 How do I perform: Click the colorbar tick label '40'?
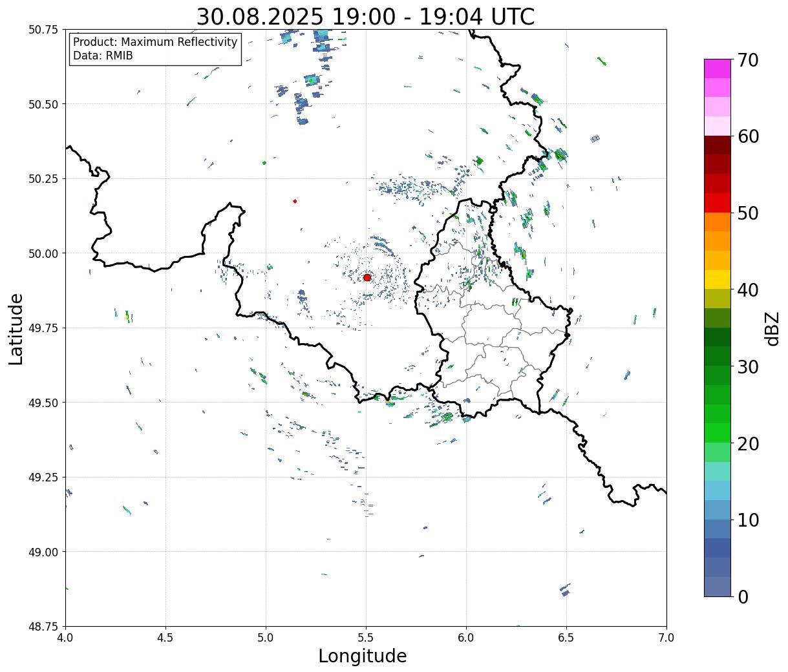coord(747,290)
